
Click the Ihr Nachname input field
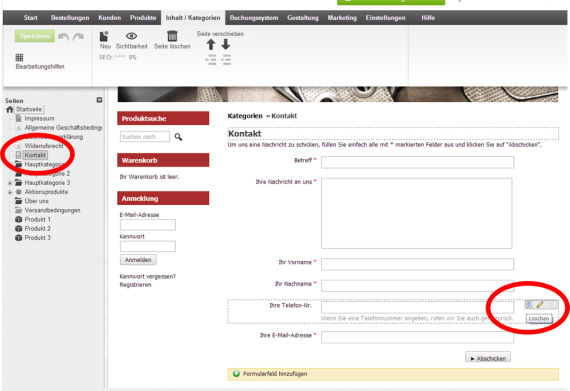(x=417, y=286)
